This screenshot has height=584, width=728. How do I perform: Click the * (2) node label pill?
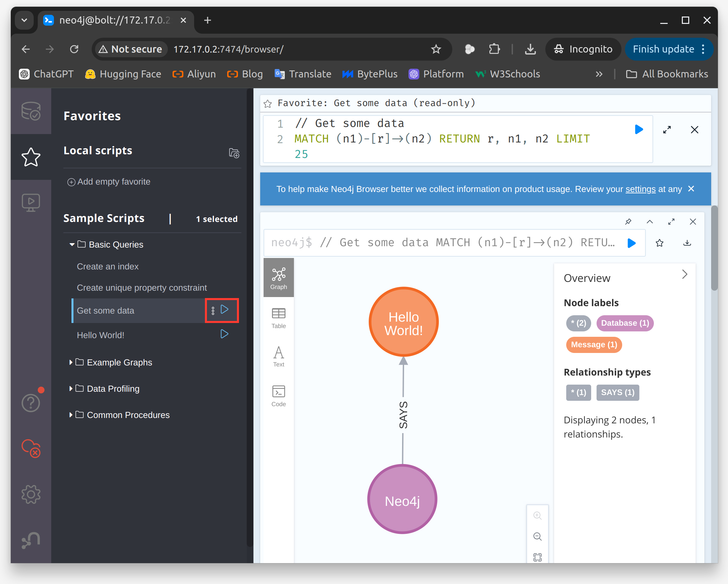click(578, 323)
